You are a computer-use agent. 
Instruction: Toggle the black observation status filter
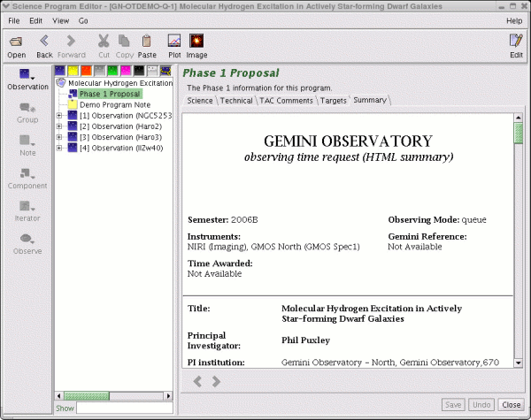139,71
